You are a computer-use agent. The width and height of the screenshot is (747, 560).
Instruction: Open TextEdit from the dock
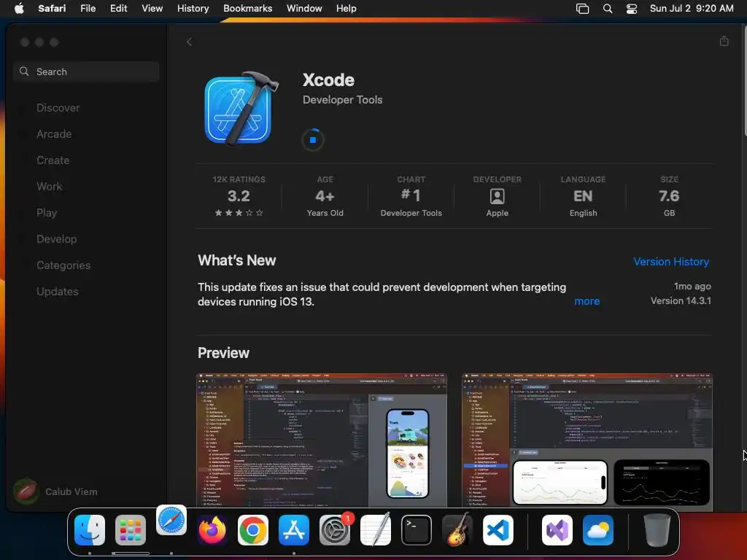tap(376, 530)
